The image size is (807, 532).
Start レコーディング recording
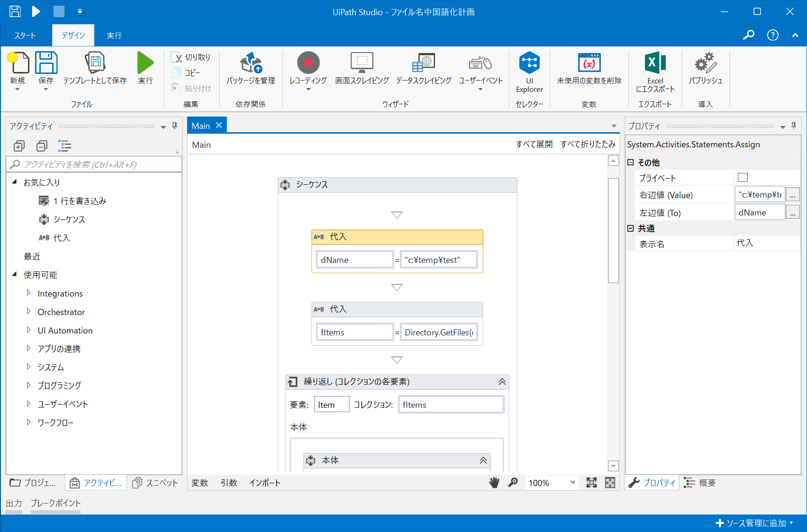308,63
